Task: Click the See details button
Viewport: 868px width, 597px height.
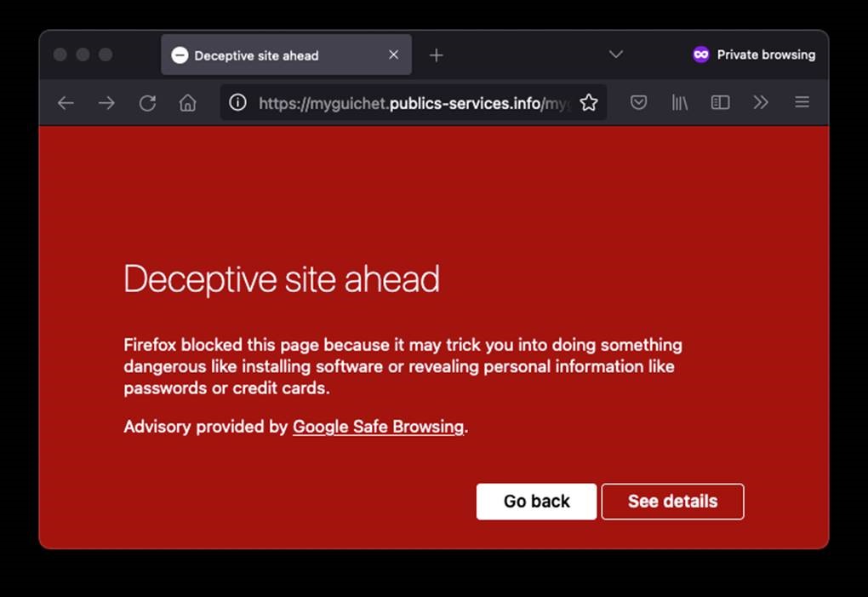Action: [x=672, y=502]
